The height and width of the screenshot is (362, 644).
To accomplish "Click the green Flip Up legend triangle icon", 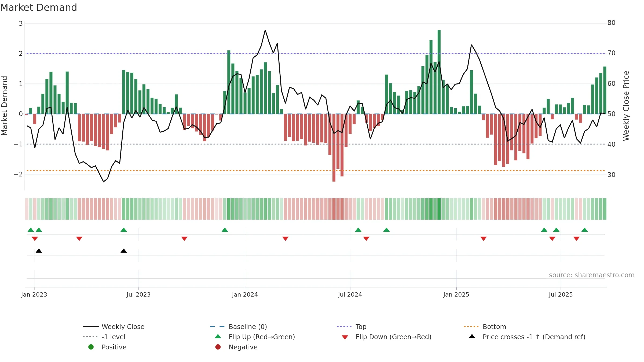I will [x=218, y=336].
